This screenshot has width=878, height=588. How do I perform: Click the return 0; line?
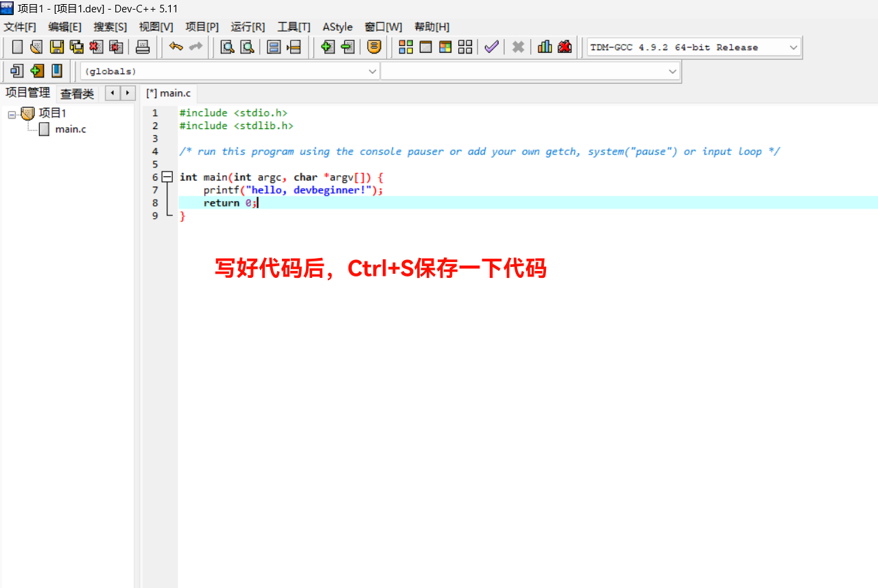click(230, 203)
